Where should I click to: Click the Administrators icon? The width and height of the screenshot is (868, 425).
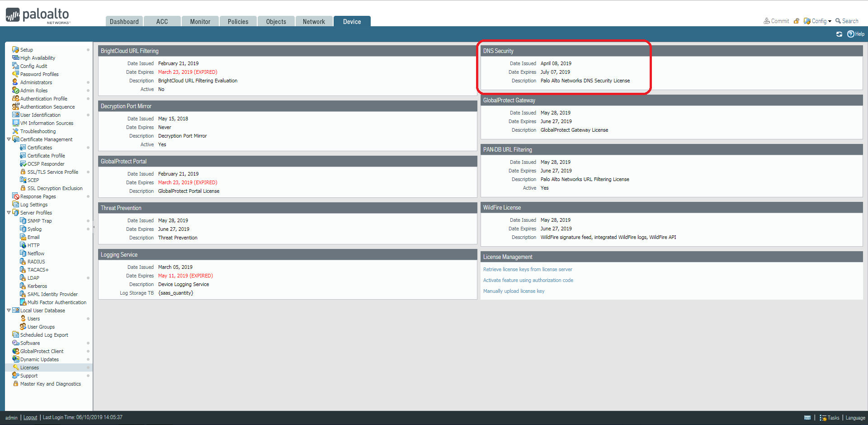point(15,82)
